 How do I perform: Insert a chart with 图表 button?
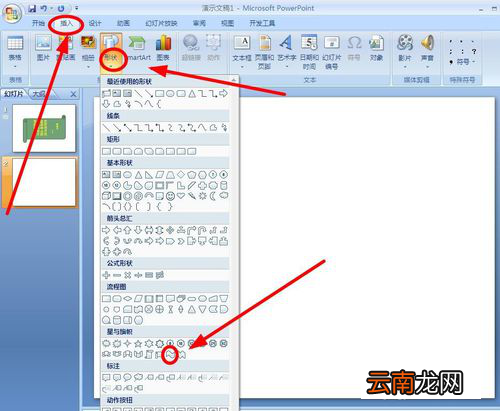click(x=163, y=48)
